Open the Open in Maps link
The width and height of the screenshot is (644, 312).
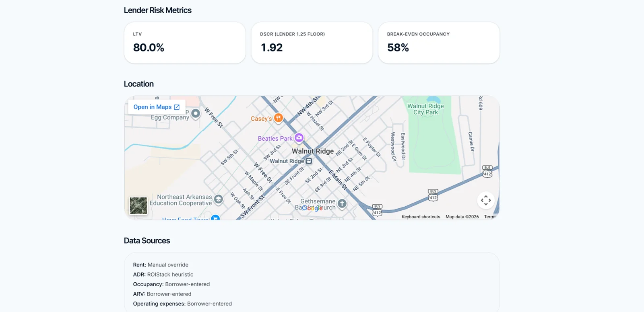click(157, 107)
